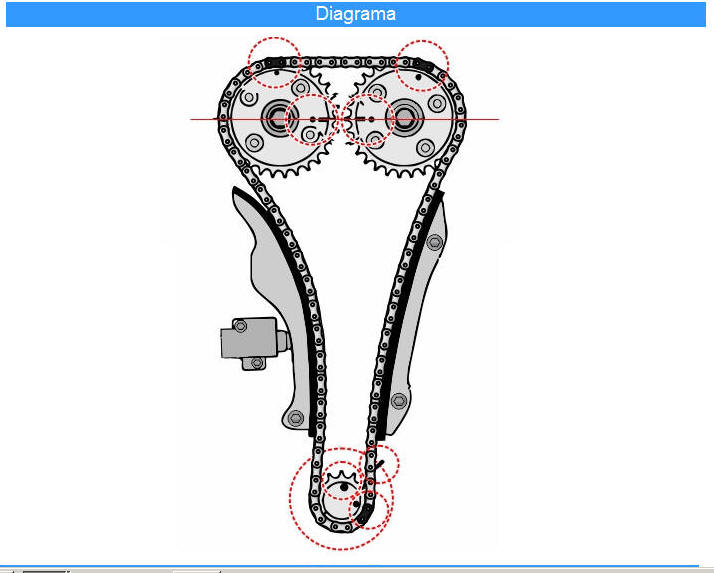Image resolution: width=714 pixels, height=573 pixels.
Task: Click the tensioner's upper mounting bolt
Action: [x=240, y=325]
